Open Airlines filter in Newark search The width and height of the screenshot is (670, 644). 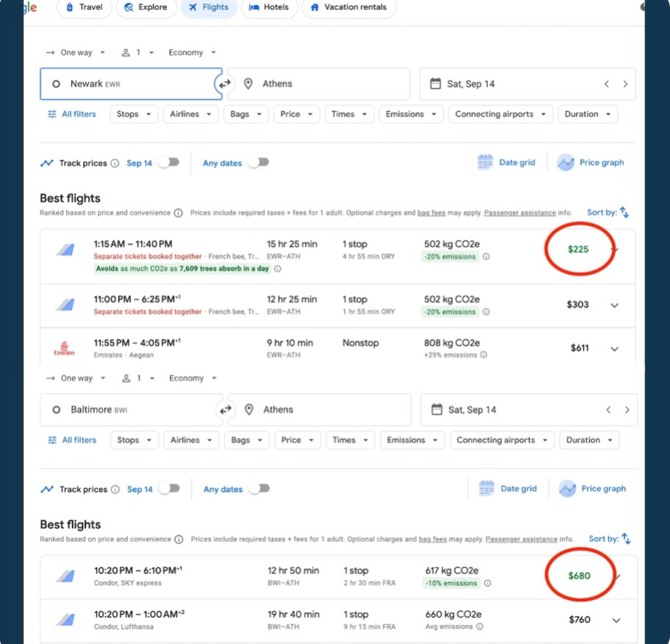tap(190, 114)
